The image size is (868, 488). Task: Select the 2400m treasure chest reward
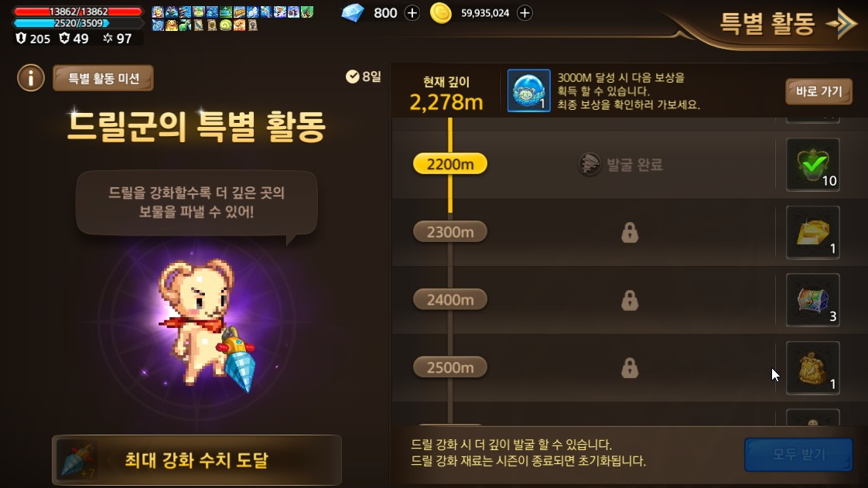tap(812, 300)
